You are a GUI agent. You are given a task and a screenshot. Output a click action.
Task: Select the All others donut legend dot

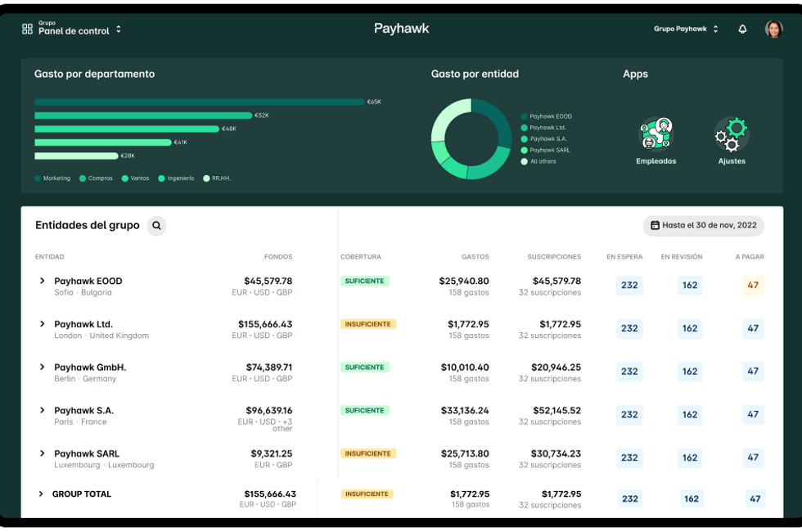(x=525, y=162)
